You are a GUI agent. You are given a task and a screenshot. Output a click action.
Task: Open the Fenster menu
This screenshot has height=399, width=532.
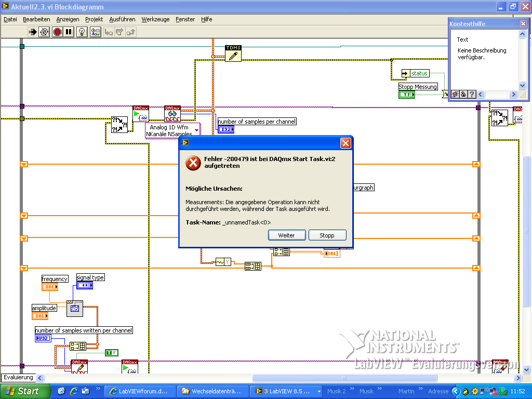(185, 19)
